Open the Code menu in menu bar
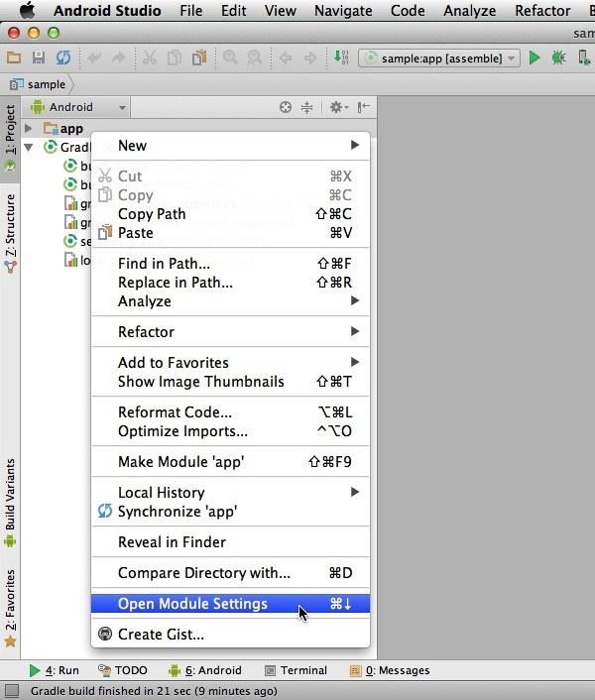The width and height of the screenshot is (595, 700). 408,10
